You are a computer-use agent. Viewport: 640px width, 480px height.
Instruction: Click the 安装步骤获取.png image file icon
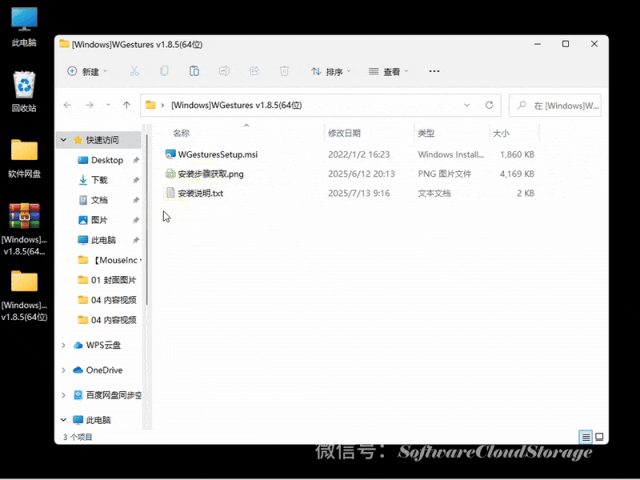tap(170, 174)
